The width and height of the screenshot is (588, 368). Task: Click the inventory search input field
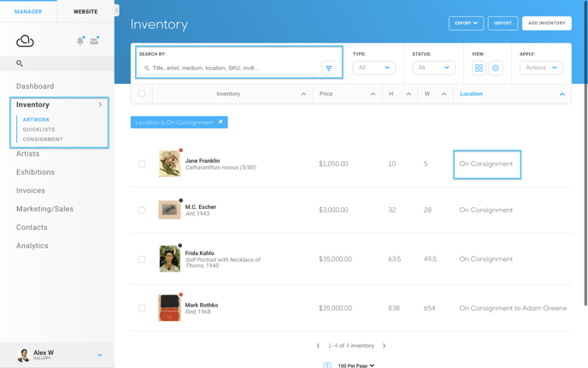tap(229, 68)
